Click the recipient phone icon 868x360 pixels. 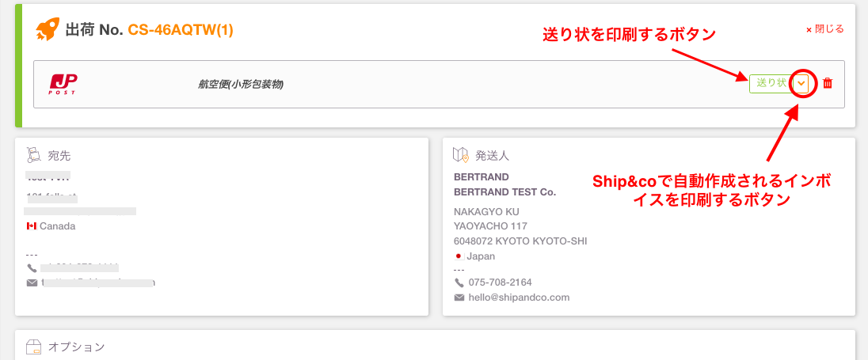click(x=32, y=268)
